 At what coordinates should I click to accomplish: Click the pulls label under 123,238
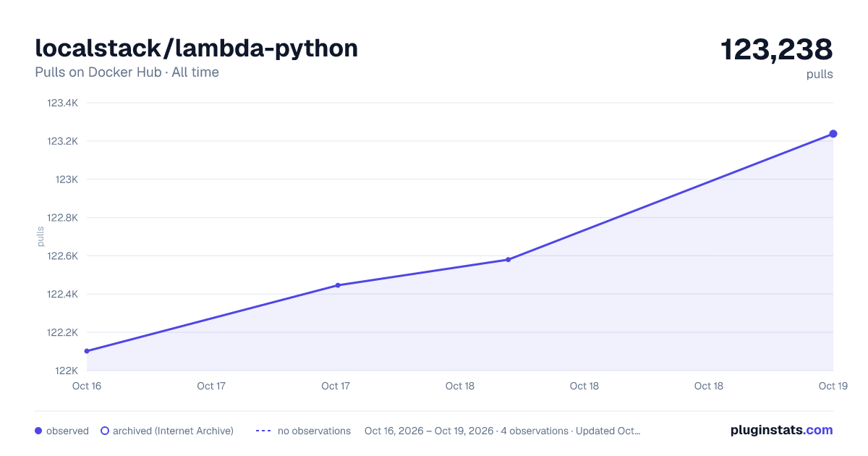(x=820, y=74)
